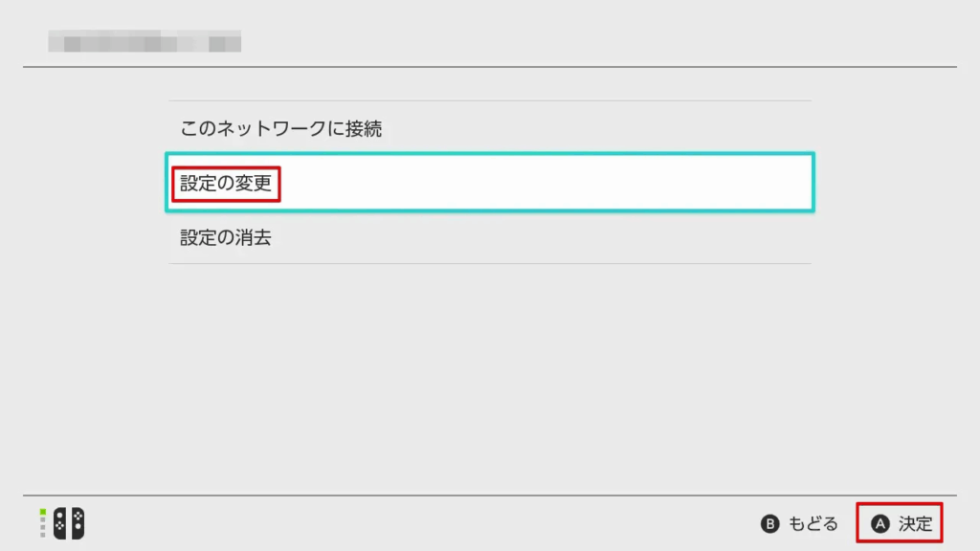
Task: Click the grey player indicator dots
Action: tap(43, 528)
